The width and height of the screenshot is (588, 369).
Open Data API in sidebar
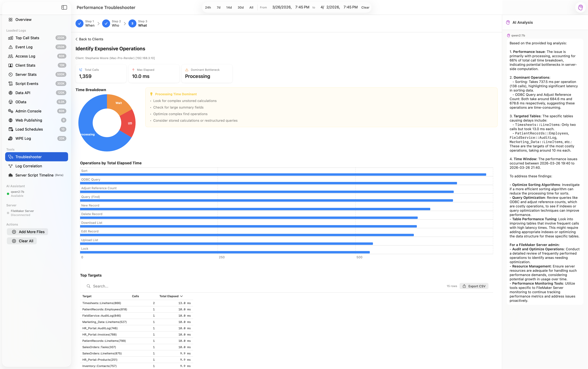[x=23, y=93]
